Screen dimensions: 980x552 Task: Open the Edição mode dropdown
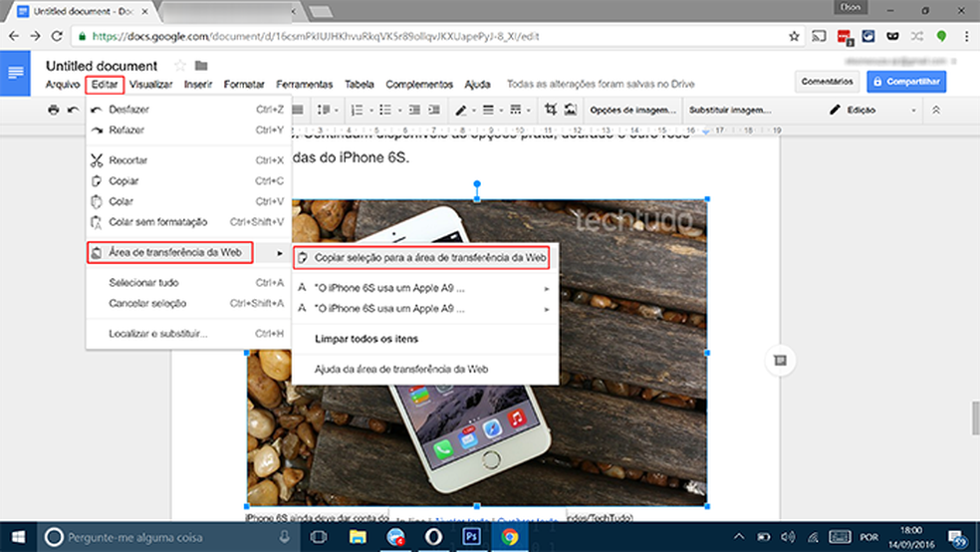[871, 110]
